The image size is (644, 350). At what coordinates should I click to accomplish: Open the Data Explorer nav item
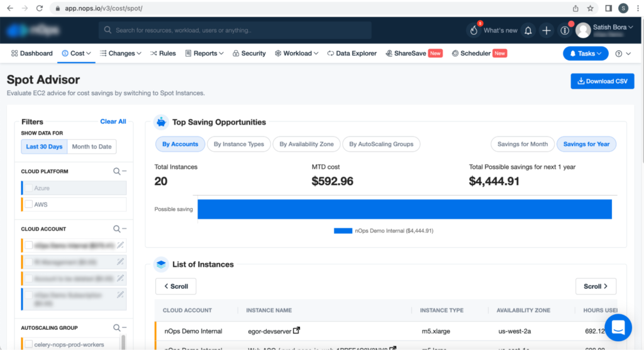[352, 54]
